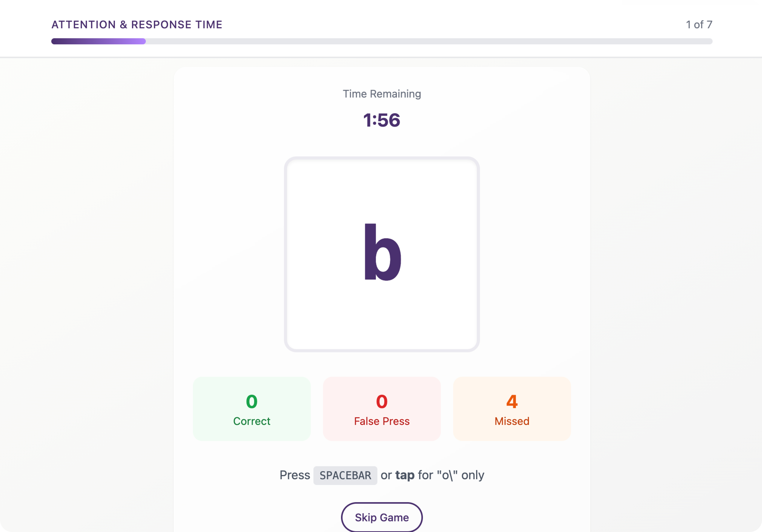This screenshot has height=532, width=762.
Task: Click the word "Press" in the instruction line
Action: [295, 475]
